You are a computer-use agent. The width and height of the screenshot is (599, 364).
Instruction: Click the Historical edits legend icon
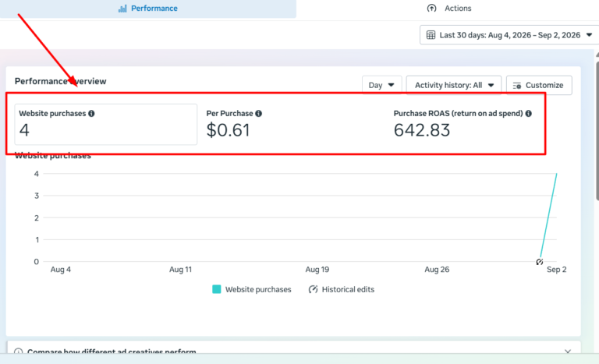pyautogui.click(x=313, y=289)
